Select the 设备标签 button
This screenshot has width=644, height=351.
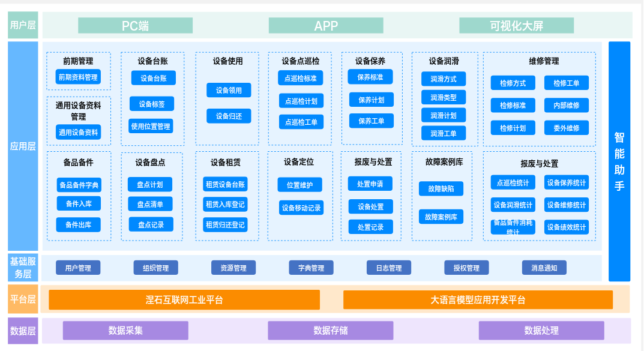pos(152,104)
